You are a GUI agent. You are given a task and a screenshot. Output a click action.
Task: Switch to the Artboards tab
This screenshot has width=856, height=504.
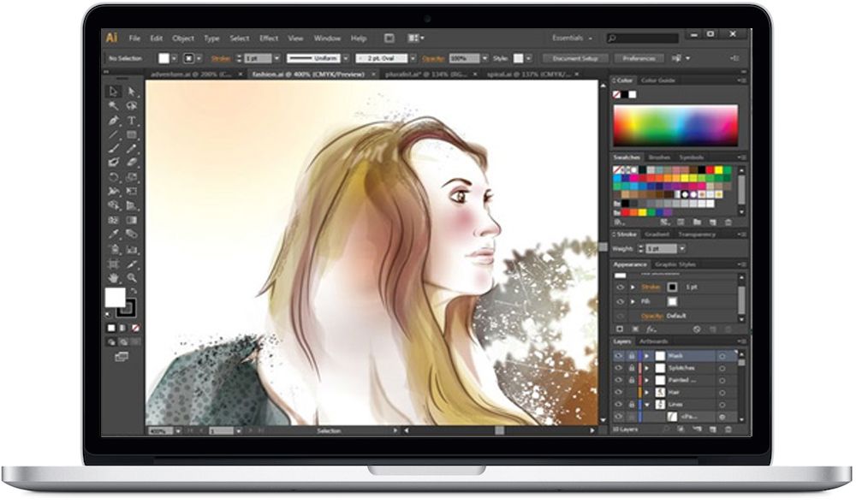coord(654,341)
